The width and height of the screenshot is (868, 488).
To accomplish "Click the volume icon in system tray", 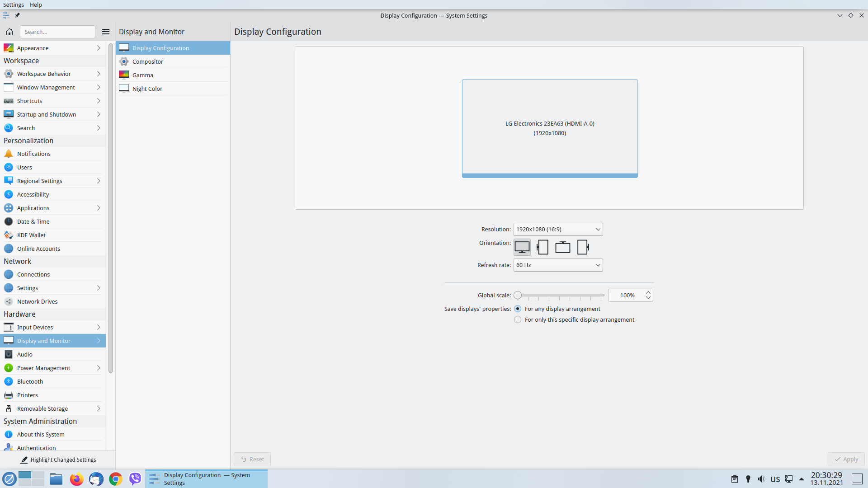I will (x=761, y=479).
